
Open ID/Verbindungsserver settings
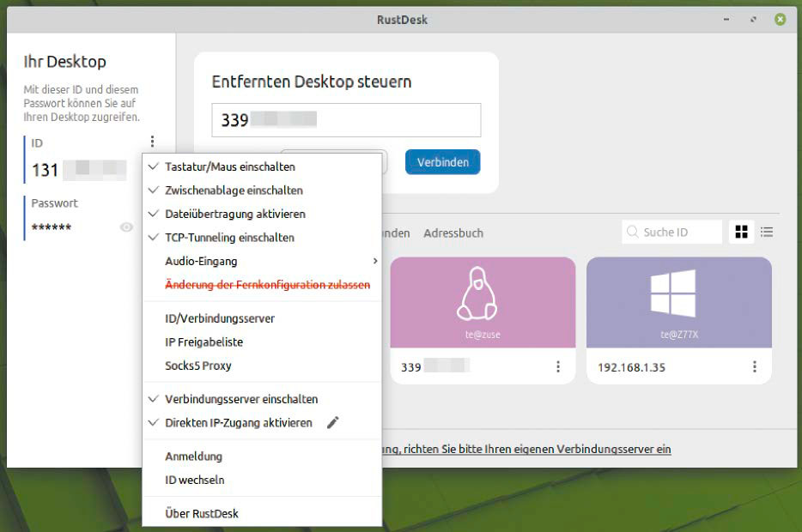tap(263, 318)
